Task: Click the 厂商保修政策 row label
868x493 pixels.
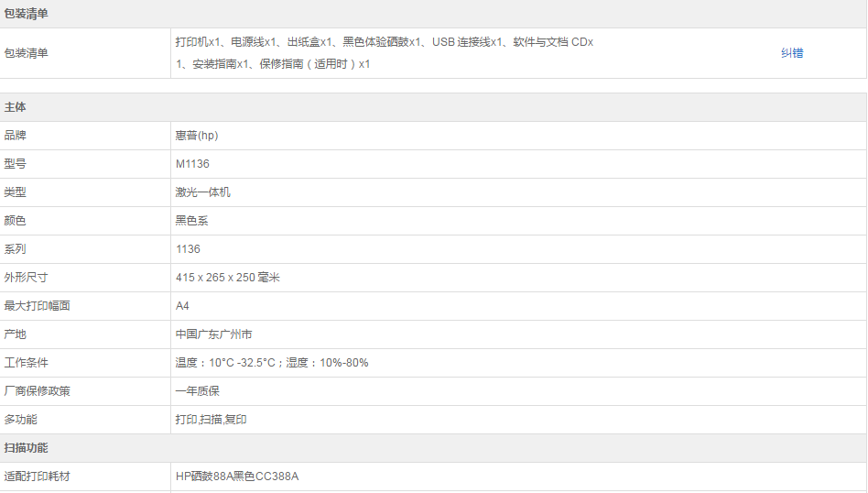Action: pos(38,391)
